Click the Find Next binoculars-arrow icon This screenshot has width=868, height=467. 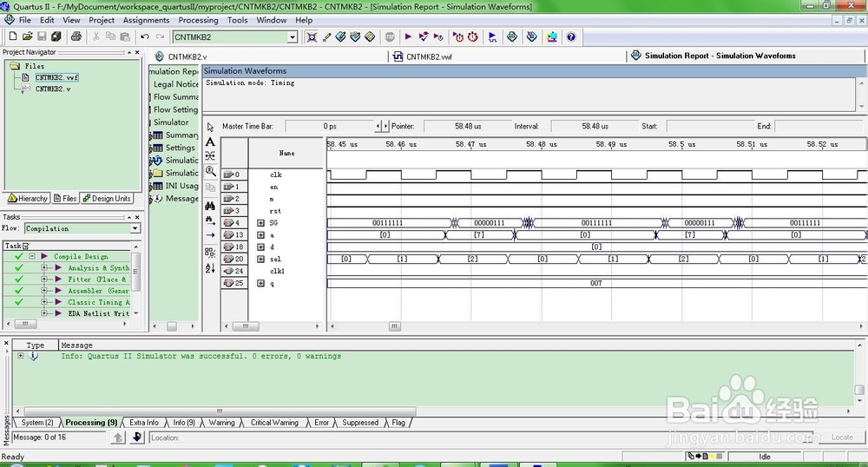[x=210, y=220]
